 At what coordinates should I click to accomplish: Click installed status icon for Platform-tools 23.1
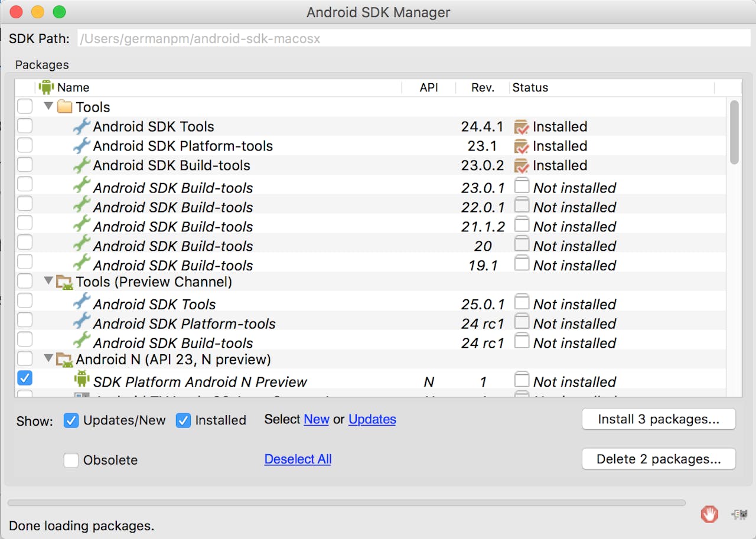tap(522, 146)
